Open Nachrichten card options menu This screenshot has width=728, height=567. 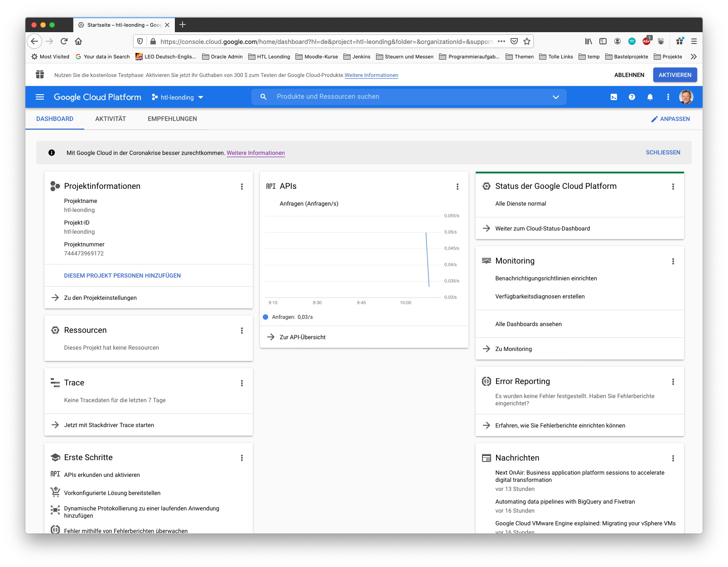(x=673, y=458)
